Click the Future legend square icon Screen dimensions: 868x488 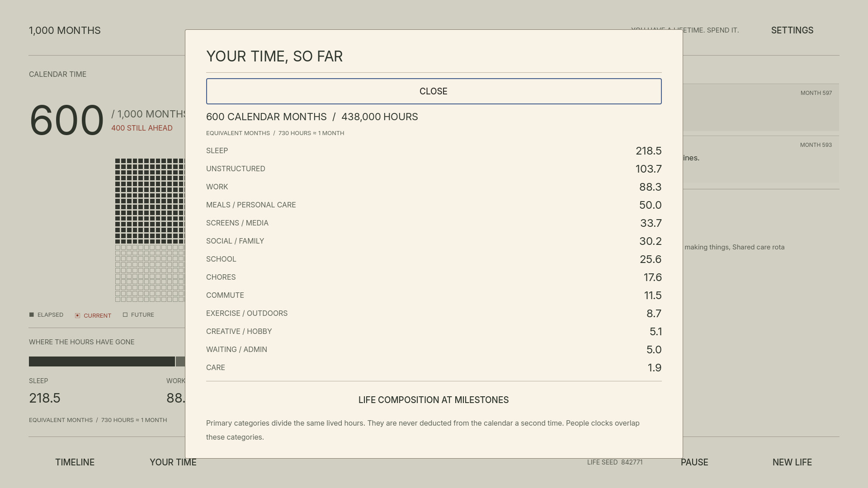coord(125,314)
